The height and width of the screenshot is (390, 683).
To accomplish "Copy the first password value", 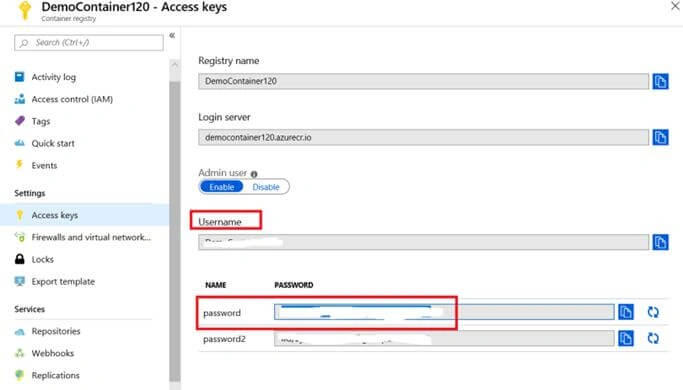I will [626, 312].
